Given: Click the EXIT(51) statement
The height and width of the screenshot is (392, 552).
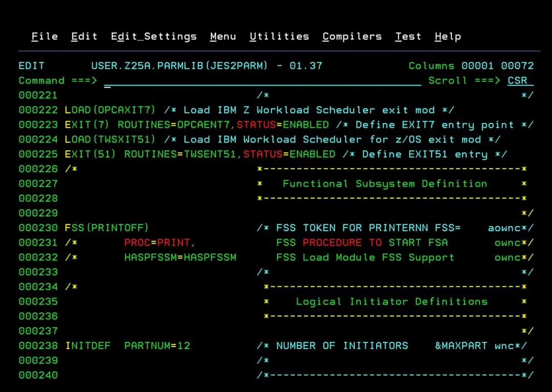Looking at the screenshot, I should coord(90,154).
